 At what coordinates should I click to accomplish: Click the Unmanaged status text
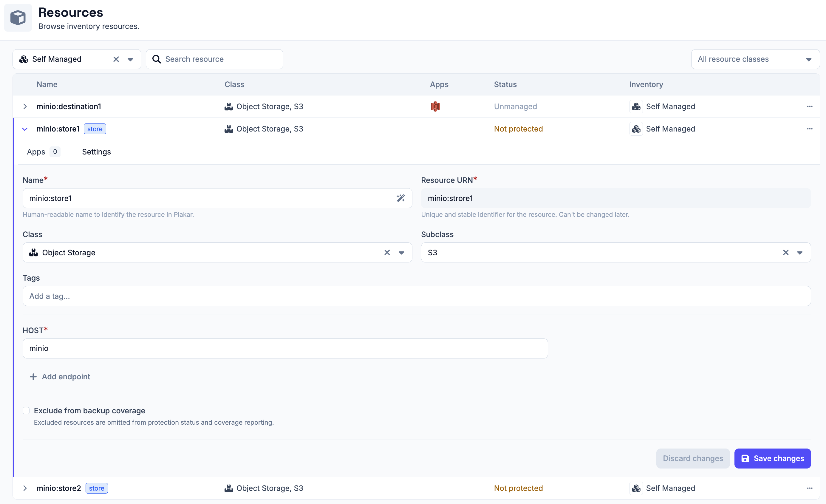point(515,106)
